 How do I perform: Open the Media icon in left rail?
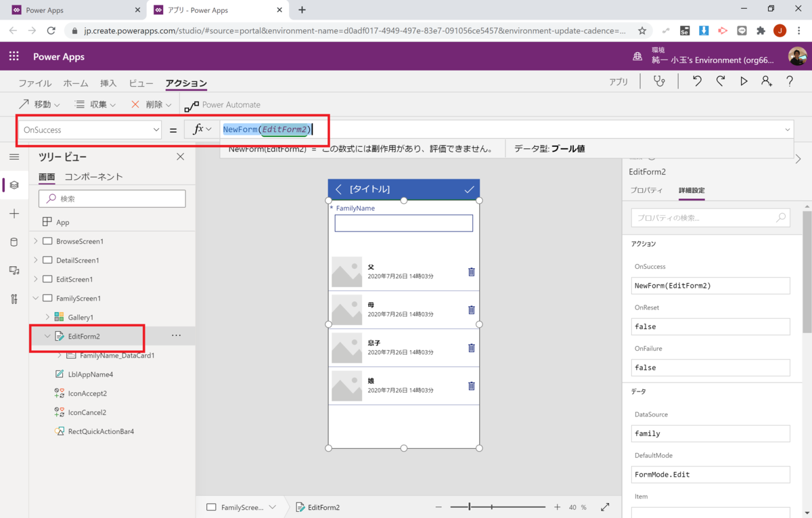[x=14, y=270]
